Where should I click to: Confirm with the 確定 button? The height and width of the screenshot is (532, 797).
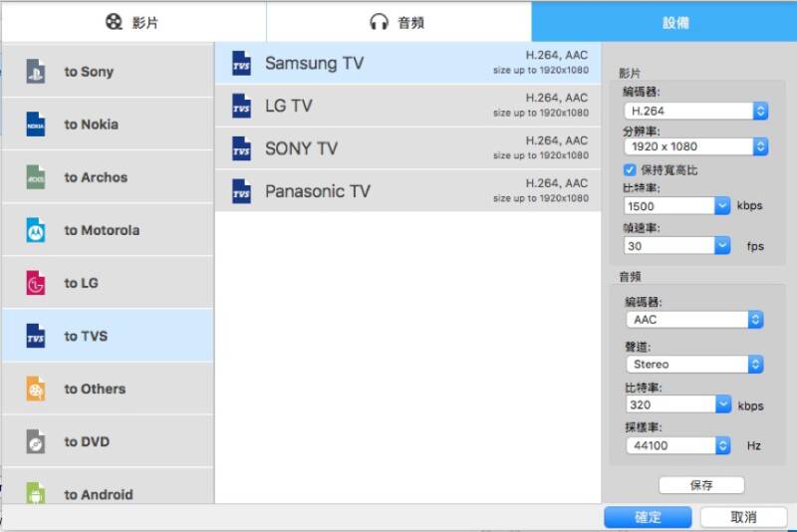point(649,517)
